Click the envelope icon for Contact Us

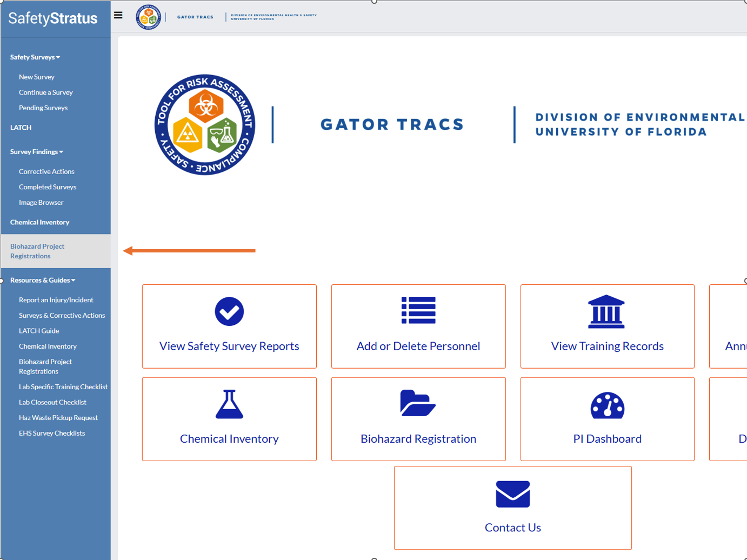point(513,494)
